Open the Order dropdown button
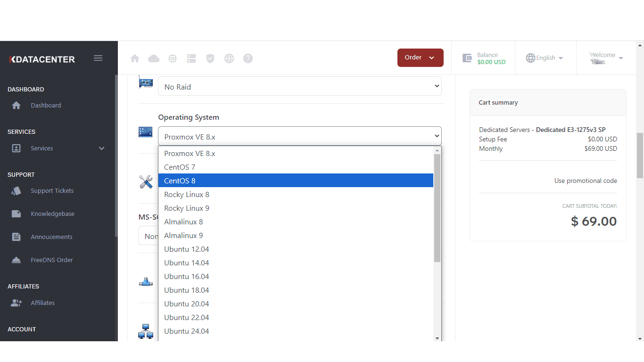 pyautogui.click(x=421, y=58)
